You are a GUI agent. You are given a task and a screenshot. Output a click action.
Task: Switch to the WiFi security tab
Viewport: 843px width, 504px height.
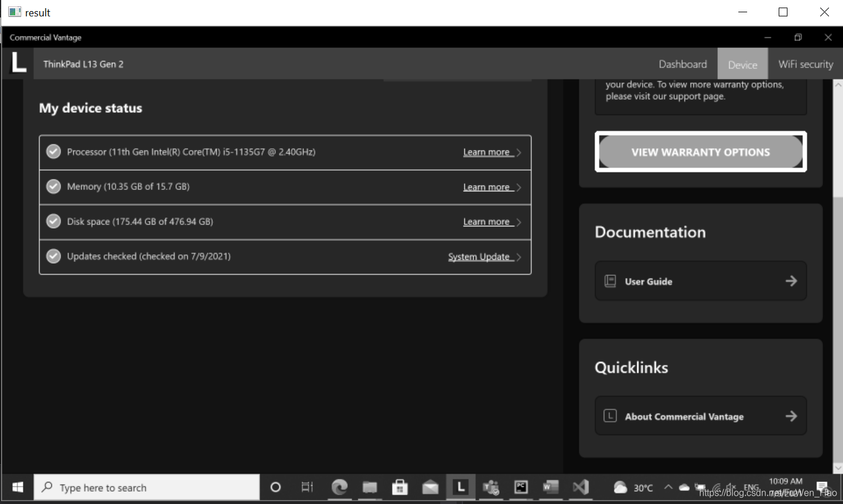coord(806,64)
